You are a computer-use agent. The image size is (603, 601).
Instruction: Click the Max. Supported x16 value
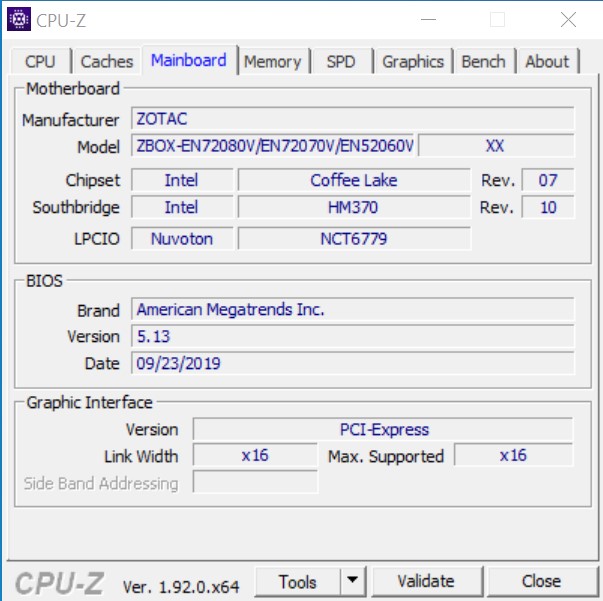[x=513, y=455]
